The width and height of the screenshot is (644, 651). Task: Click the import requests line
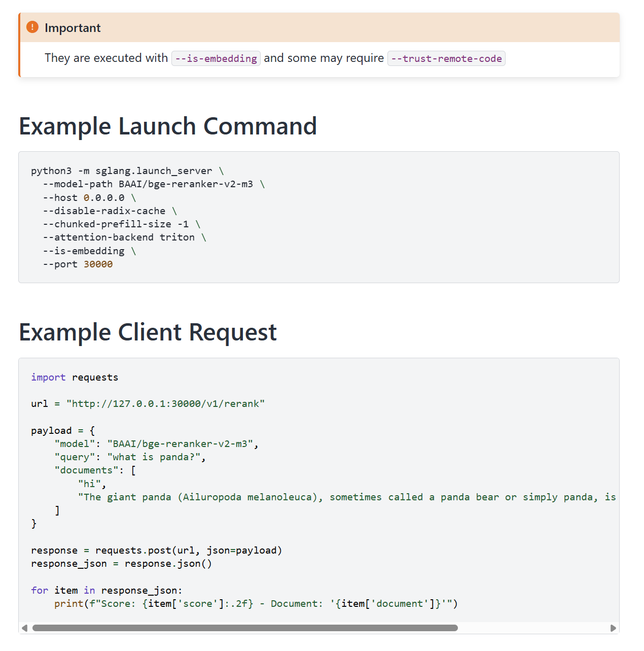[x=75, y=378]
